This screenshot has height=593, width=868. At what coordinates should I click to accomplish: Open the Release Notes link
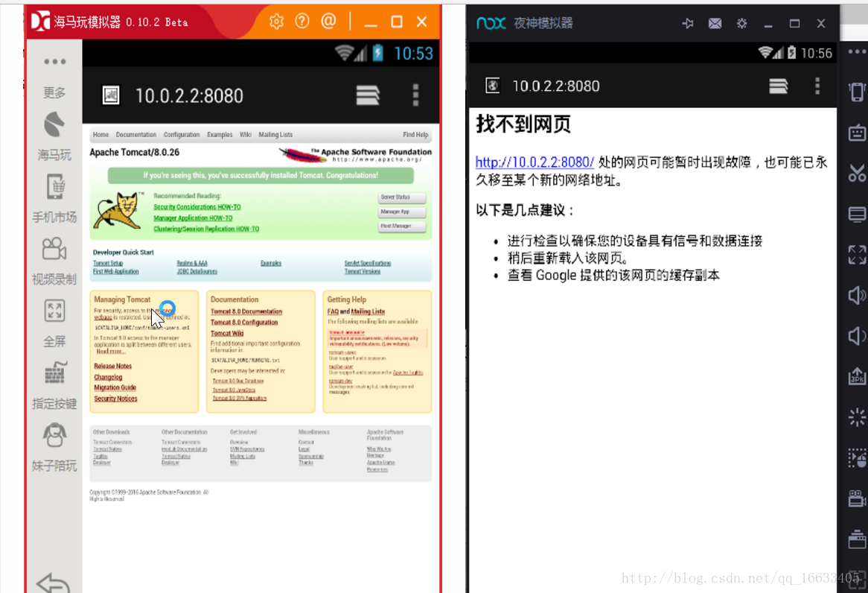click(x=113, y=366)
